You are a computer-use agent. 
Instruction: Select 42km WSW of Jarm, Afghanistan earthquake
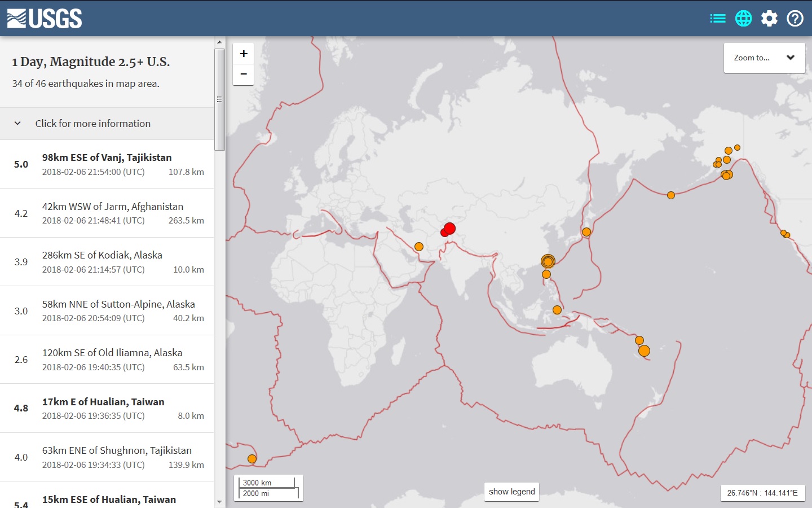(107, 213)
